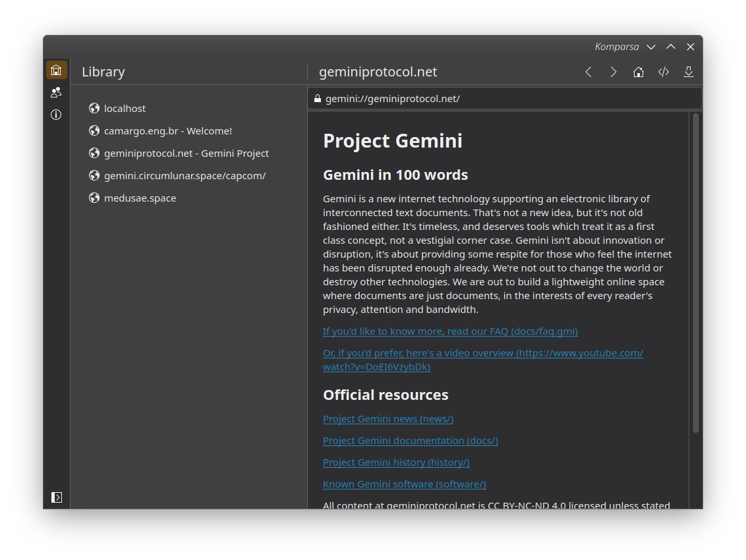Click the geminiprotocol.net page title
Viewport: 746px width, 560px height.
click(x=378, y=72)
